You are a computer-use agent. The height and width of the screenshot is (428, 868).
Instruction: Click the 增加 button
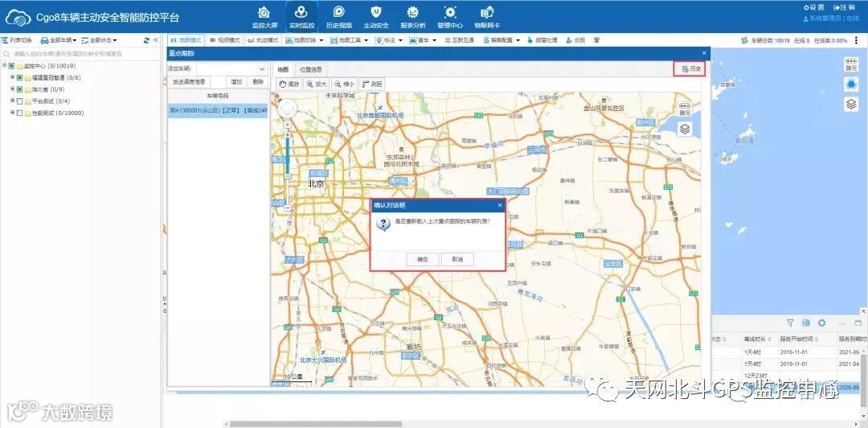[236, 82]
